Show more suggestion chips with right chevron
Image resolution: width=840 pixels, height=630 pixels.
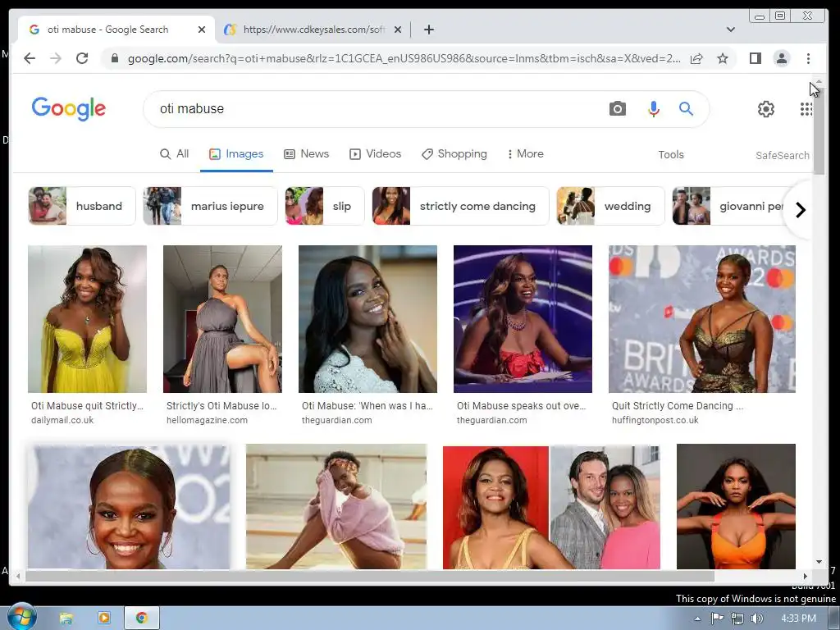pos(801,210)
